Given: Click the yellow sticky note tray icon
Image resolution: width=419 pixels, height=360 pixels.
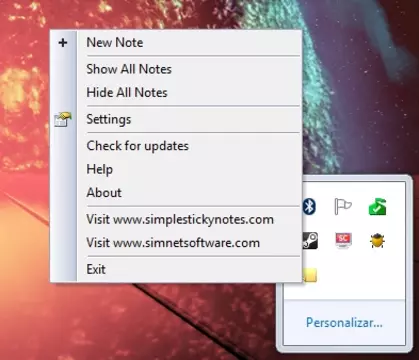Looking at the screenshot, I should (x=310, y=275).
